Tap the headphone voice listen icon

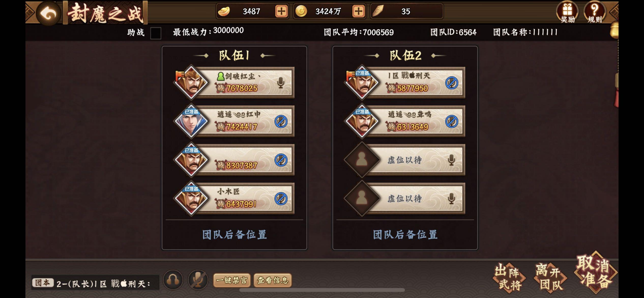tap(173, 280)
